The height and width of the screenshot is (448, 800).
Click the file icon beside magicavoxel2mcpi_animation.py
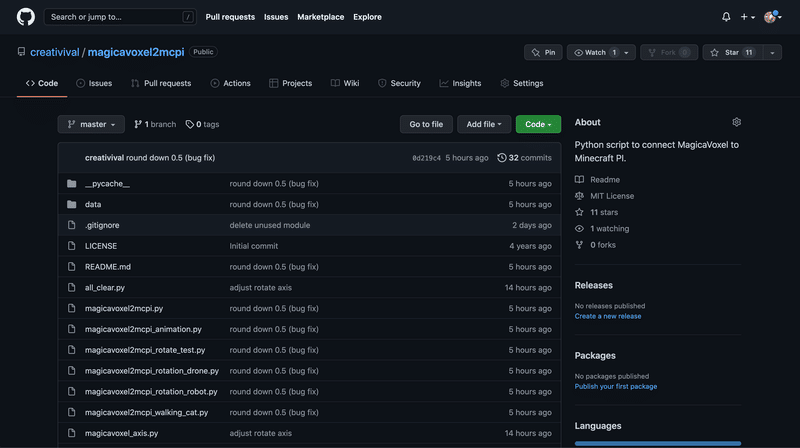pyautogui.click(x=71, y=329)
